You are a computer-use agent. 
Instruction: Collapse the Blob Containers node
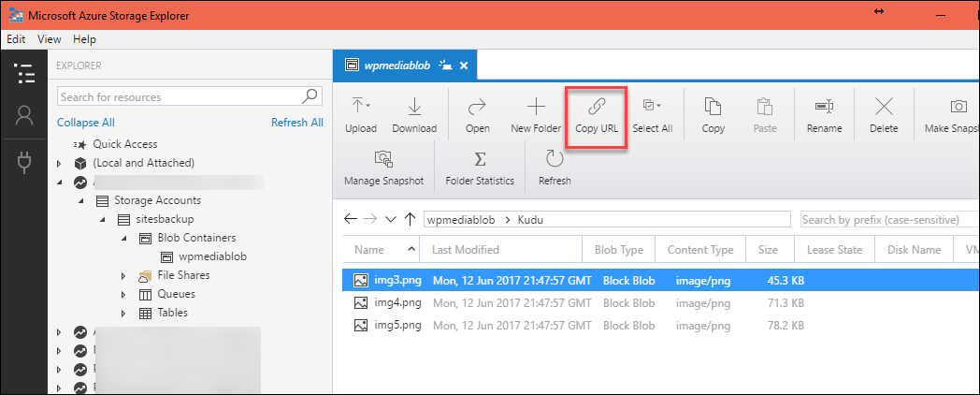(123, 239)
